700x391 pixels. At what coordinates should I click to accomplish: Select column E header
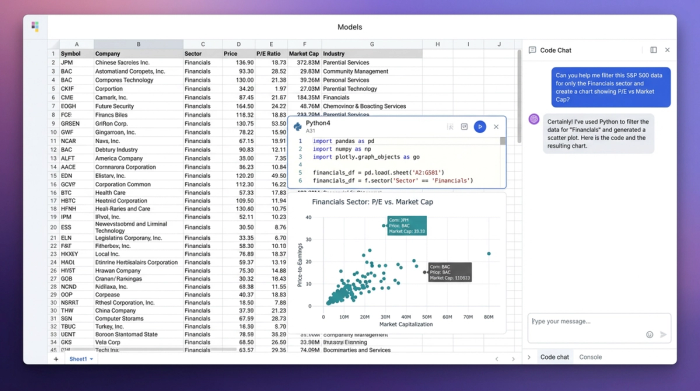coord(271,44)
